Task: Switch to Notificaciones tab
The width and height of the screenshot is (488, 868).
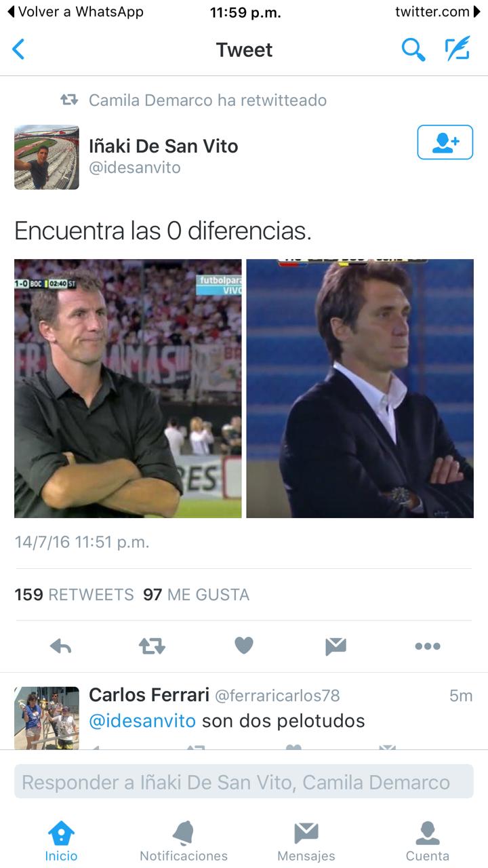Action: click(x=184, y=841)
